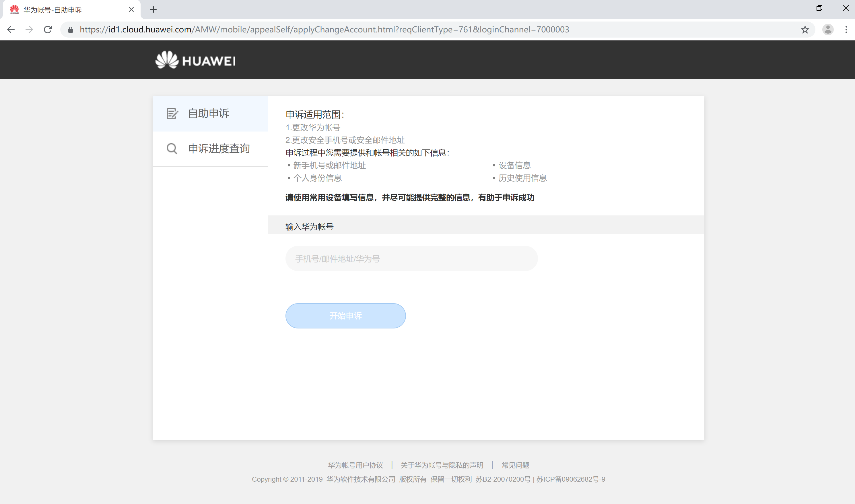Open the 常见问题 footer link

(x=515, y=465)
